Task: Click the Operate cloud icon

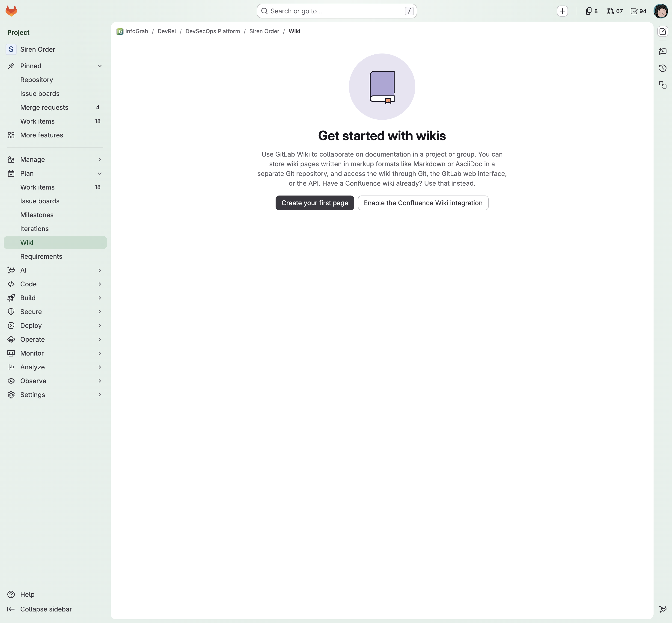Action: [11, 339]
